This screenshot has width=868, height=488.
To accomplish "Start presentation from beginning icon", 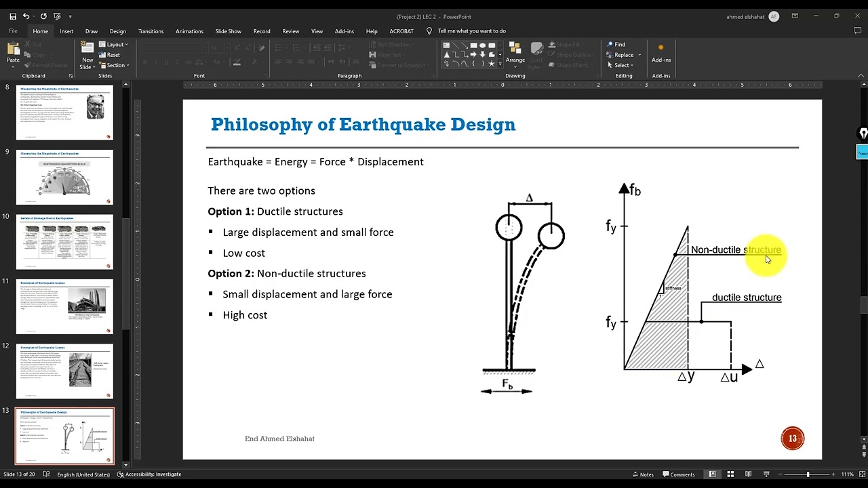I will pos(58,16).
